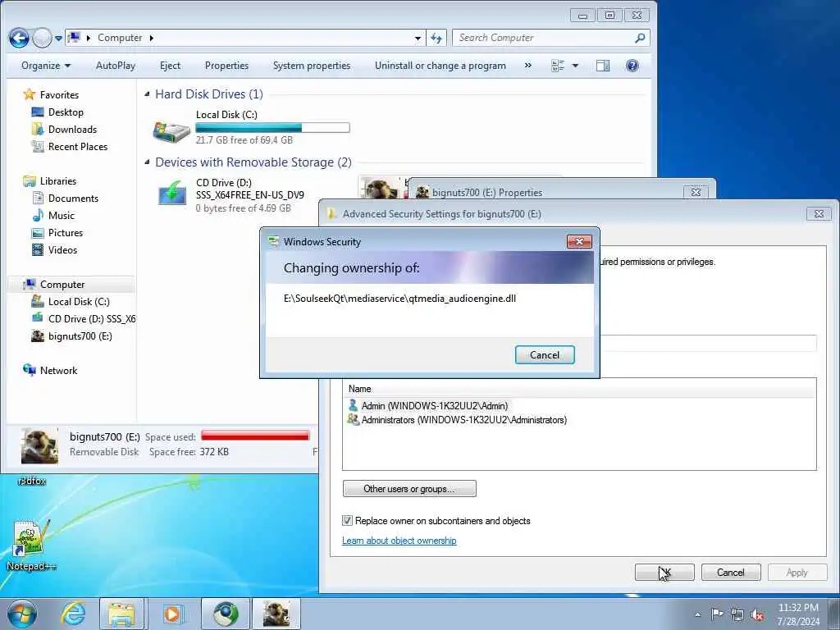This screenshot has width=840, height=630.
Task: Select Uninstall or change a program
Action: (440, 66)
